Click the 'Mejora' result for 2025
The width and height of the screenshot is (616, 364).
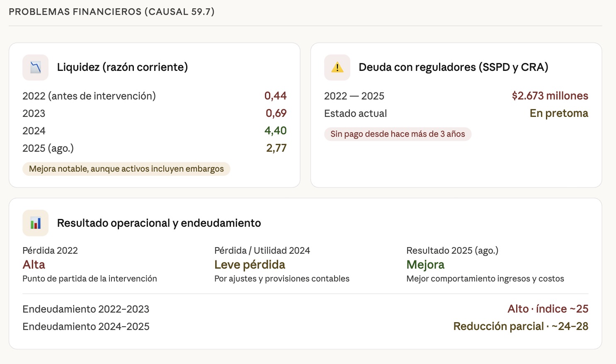tap(425, 265)
